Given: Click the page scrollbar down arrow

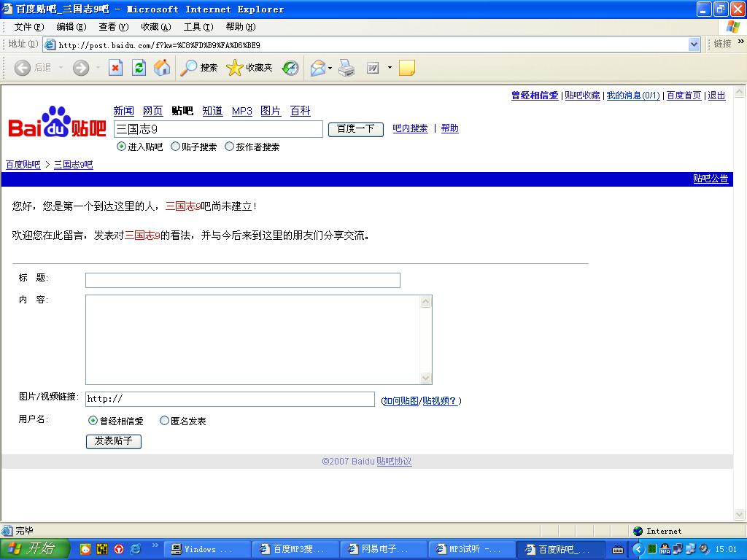Looking at the screenshot, I should point(740,514).
